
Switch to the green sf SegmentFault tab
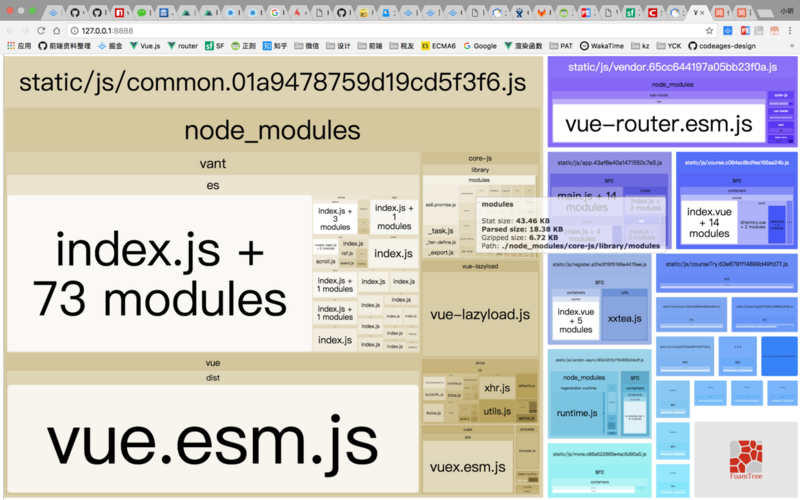[x=631, y=13]
